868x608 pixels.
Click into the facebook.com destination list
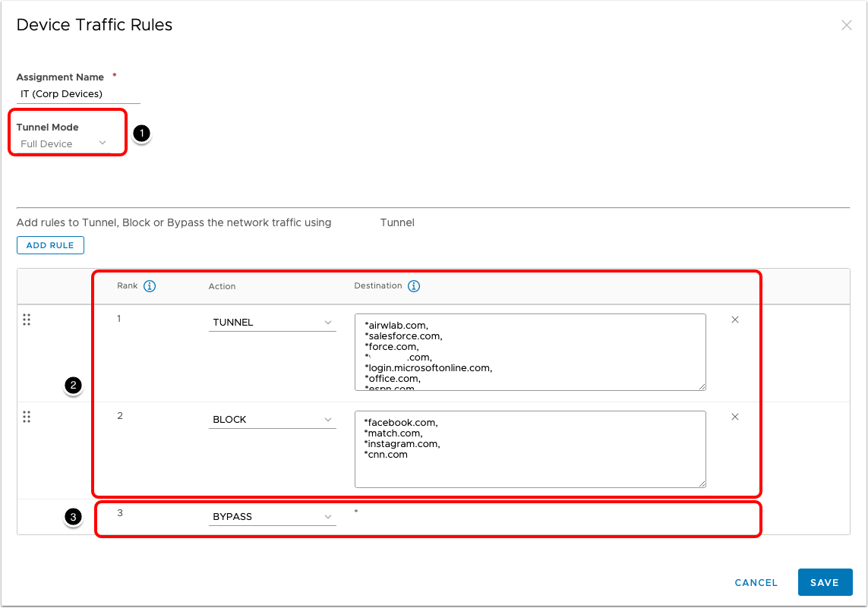pos(529,449)
